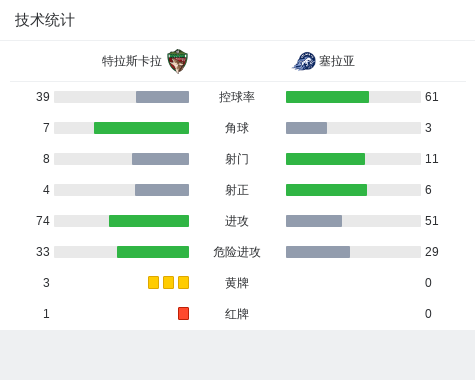This screenshot has width=475, height=380.
Task: Click the 黄牌 label
Action: point(237,283)
